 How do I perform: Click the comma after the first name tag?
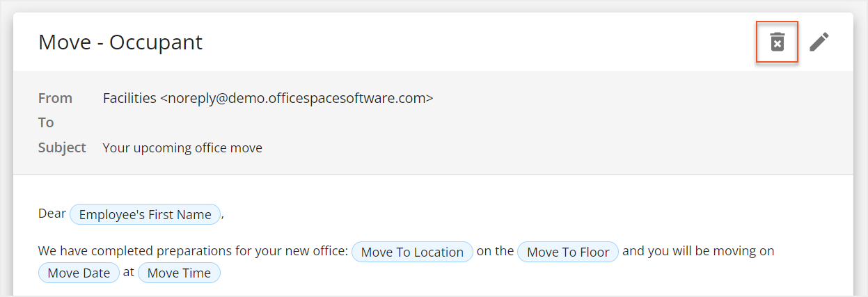223,215
